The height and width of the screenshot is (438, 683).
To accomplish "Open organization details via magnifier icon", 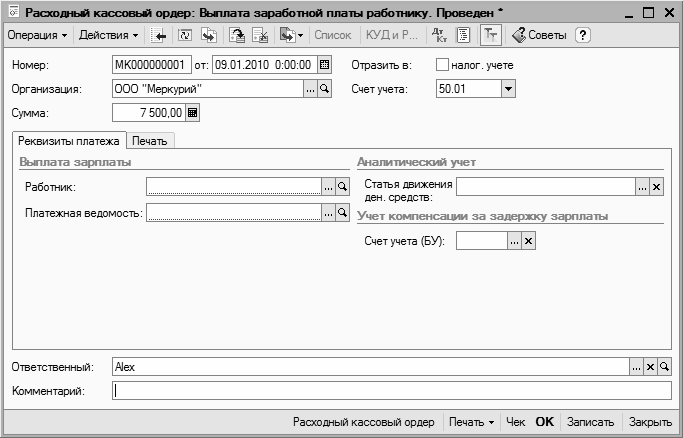I will pyautogui.click(x=324, y=89).
